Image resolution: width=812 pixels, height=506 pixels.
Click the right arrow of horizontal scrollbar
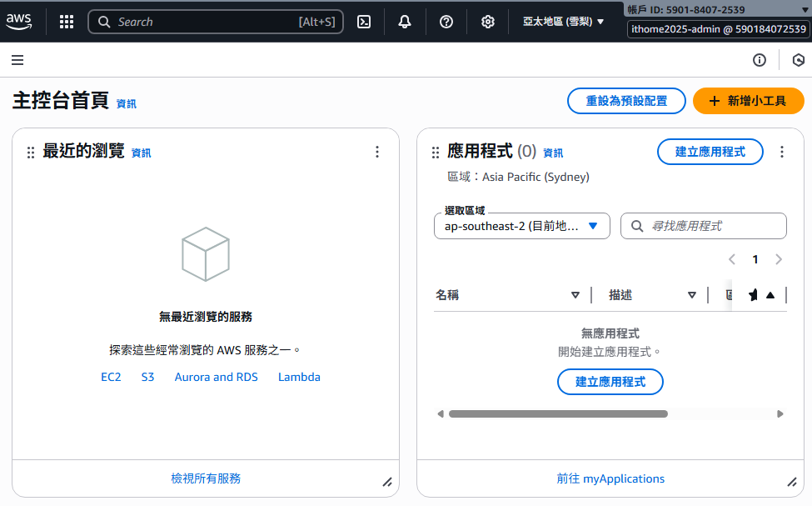tap(780, 413)
